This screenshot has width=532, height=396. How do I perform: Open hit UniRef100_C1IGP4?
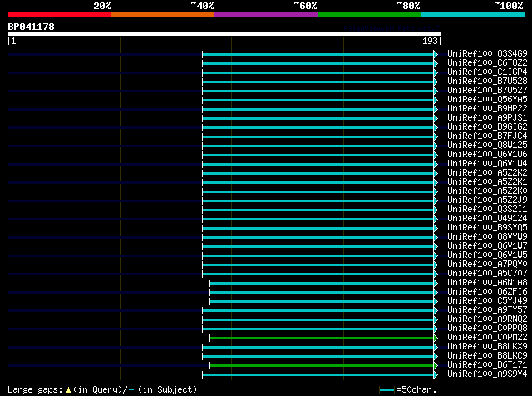[487, 72]
